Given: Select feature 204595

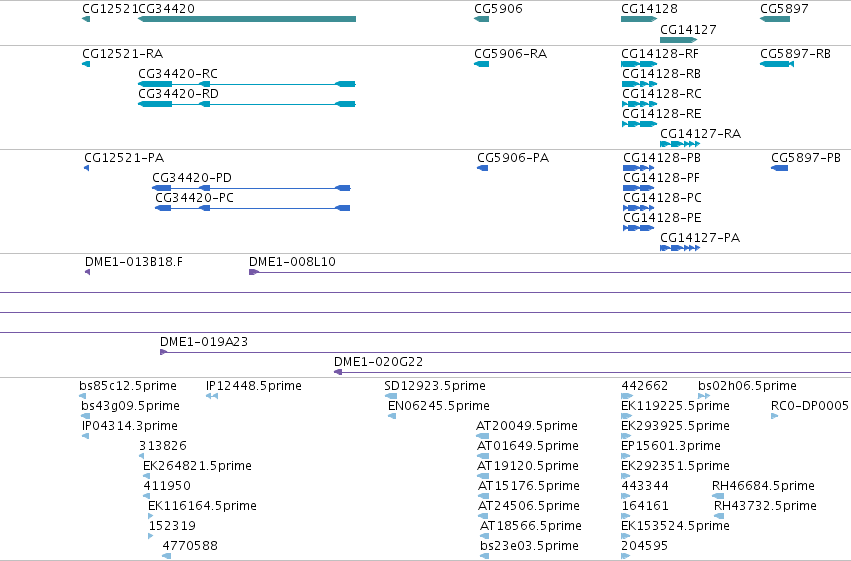Looking at the screenshot, I should [x=626, y=556].
